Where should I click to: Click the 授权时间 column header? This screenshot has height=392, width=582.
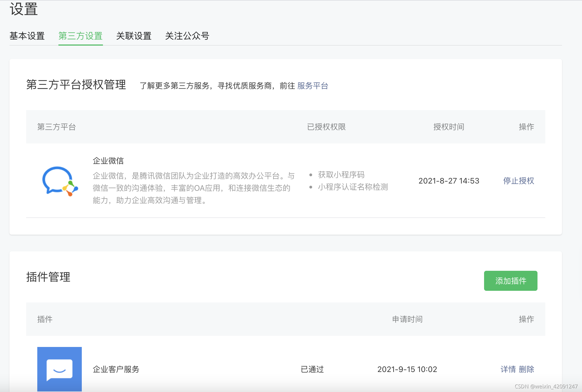click(448, 127)
